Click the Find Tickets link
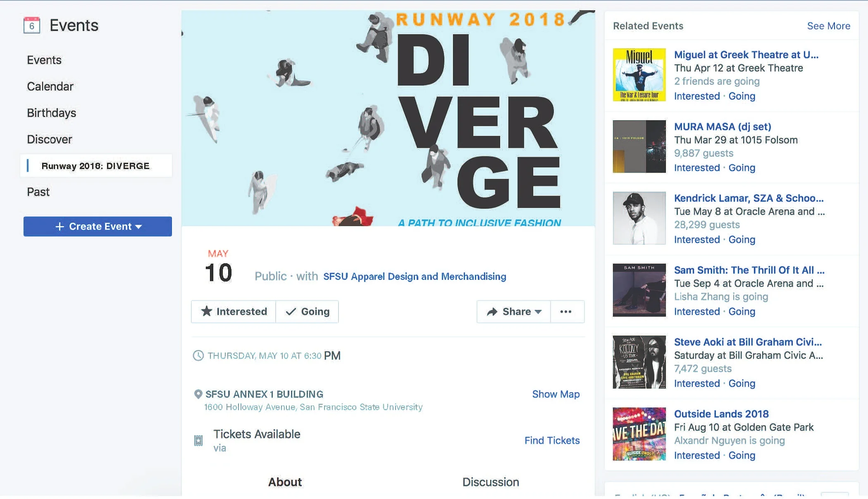This screenshot has width=868, height=499. coord(552,441)
